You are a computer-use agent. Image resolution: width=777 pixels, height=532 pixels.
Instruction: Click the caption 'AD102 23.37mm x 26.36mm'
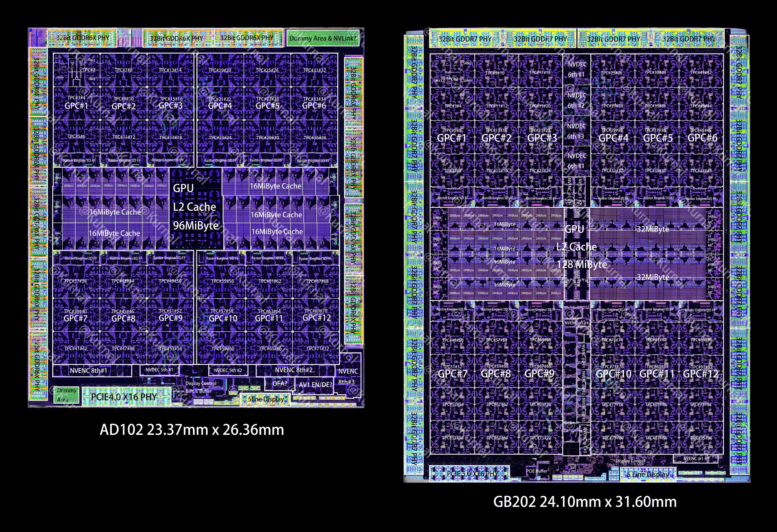(192, 430)
